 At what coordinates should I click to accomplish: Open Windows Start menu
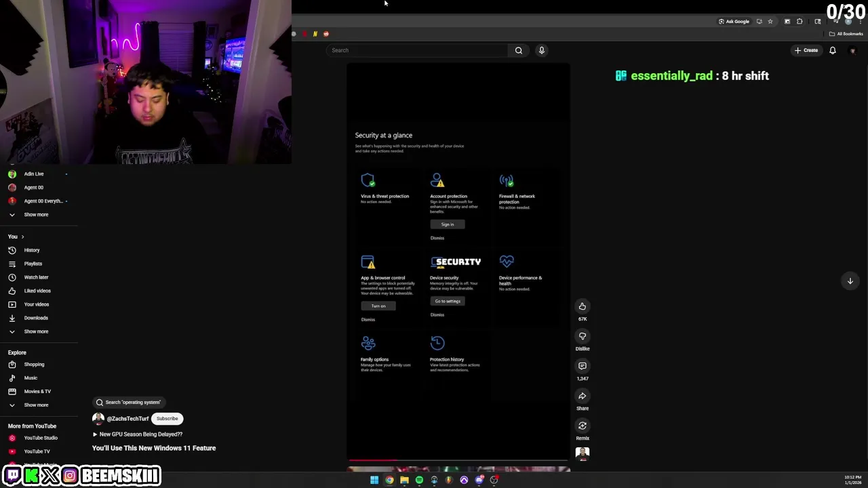coord(374,480)
